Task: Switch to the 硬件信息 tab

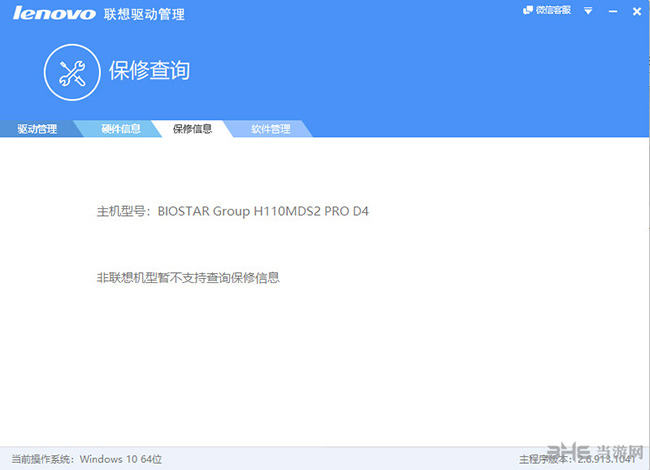Action: coord(121,129)
